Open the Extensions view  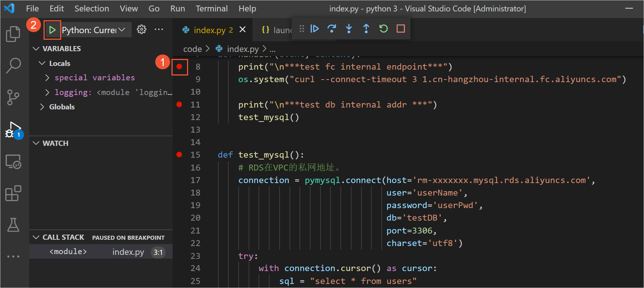point(13,193)
